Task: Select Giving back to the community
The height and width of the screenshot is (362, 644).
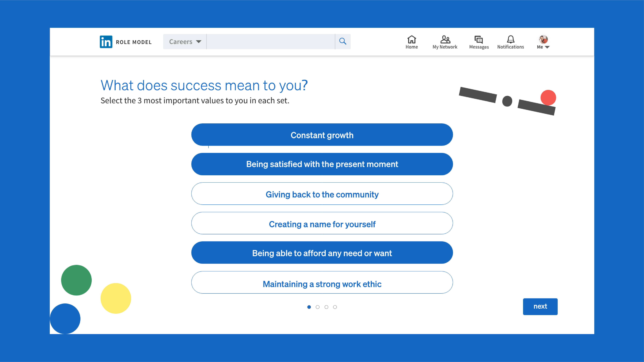Action: click(x=322, y=194)
